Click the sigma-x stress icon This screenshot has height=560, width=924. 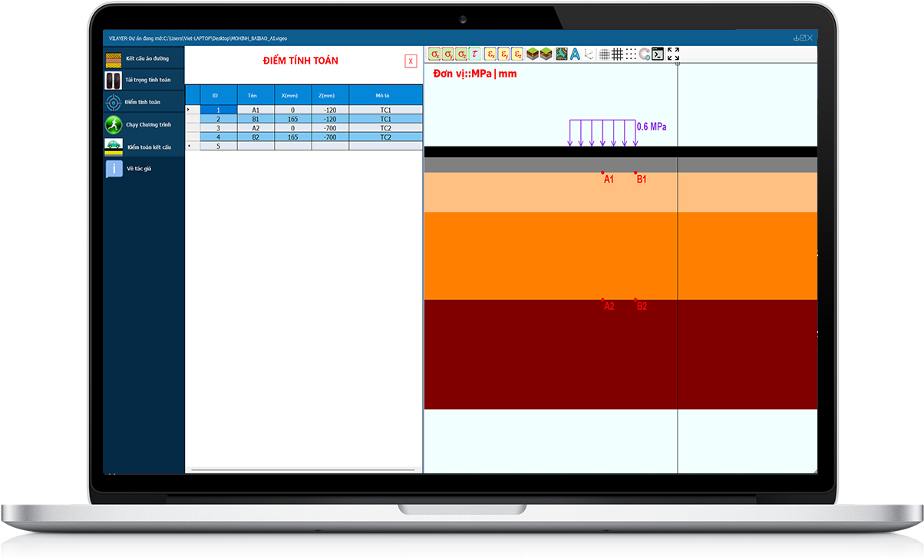[434, 54]
